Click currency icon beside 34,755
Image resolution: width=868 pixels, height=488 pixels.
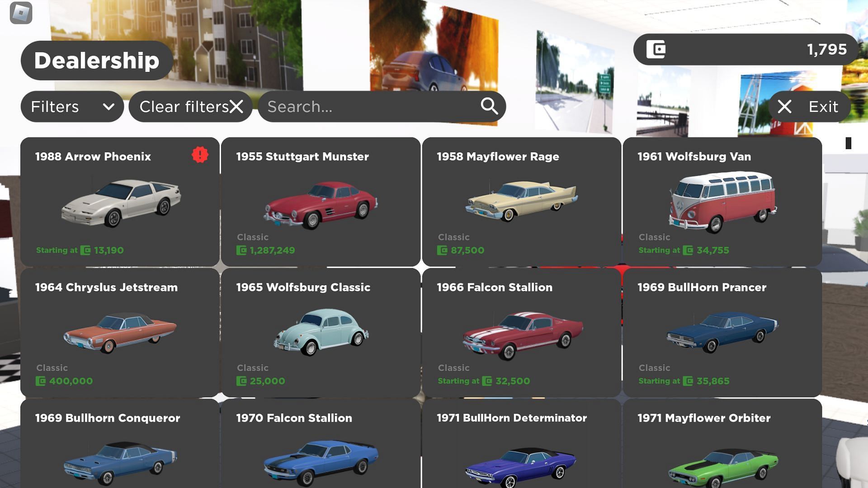point(688,250)
